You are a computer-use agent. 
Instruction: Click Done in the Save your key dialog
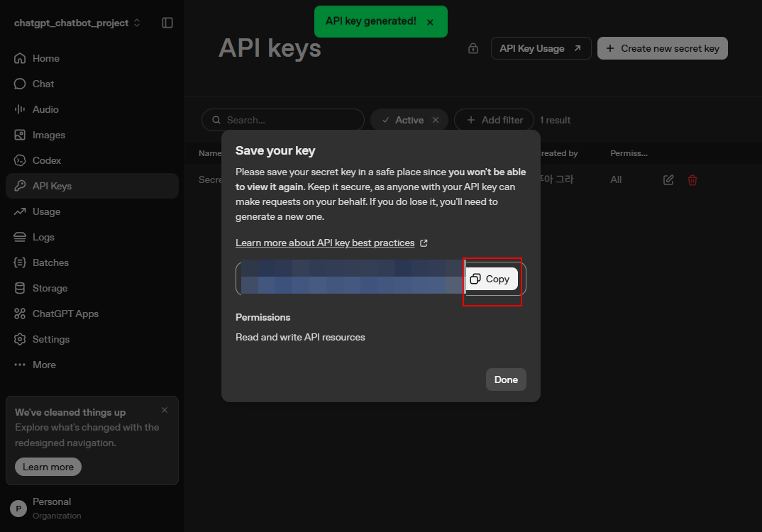[506, 379]
